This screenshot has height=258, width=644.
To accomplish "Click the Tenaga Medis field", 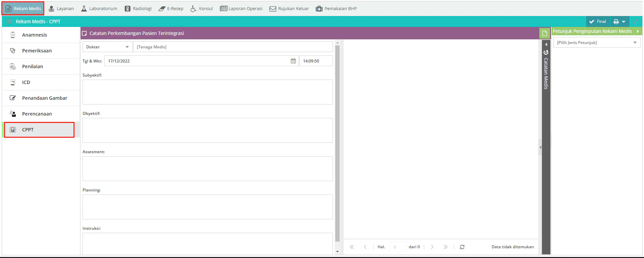I will point(233,47).
